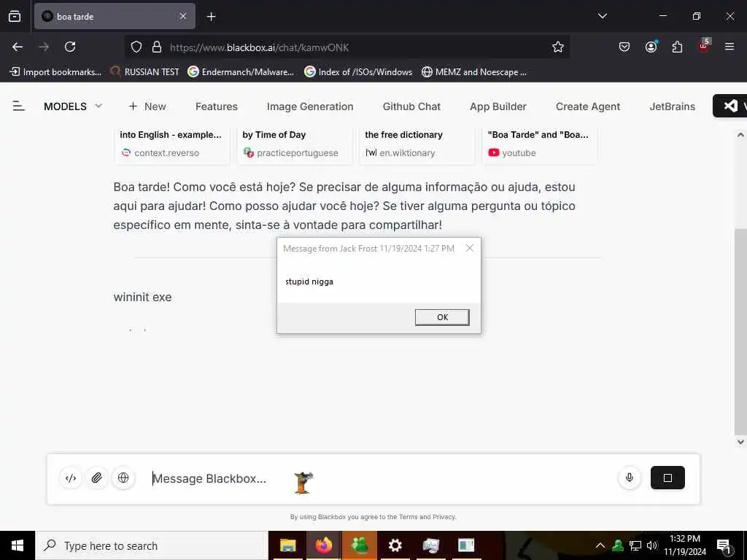The width and height of the screenshot is (747, 560).
Task: Close the Jack Frost message dialog
Action: point(470,248)
